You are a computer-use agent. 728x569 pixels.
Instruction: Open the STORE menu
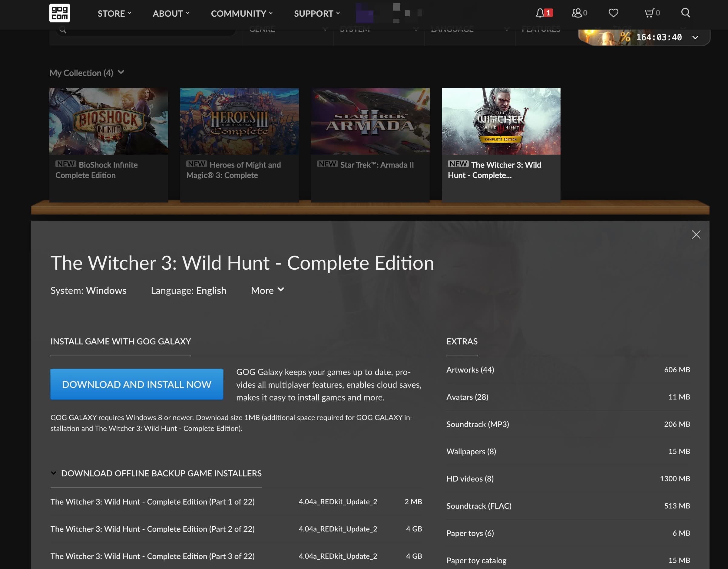(x=114, y=13)
